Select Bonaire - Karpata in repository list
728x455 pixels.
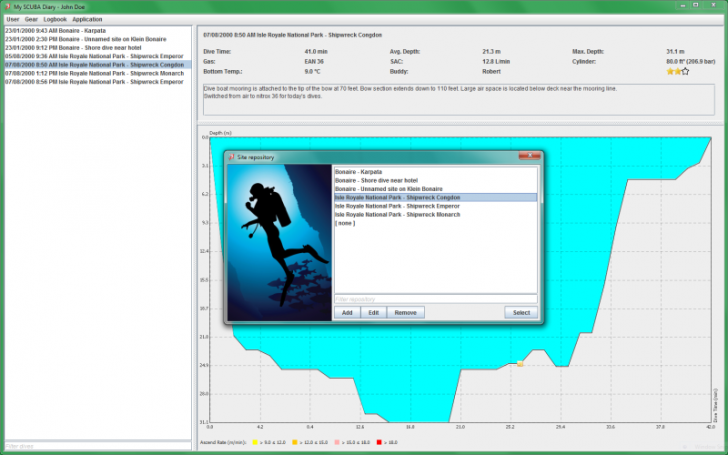tap(436, 172)
